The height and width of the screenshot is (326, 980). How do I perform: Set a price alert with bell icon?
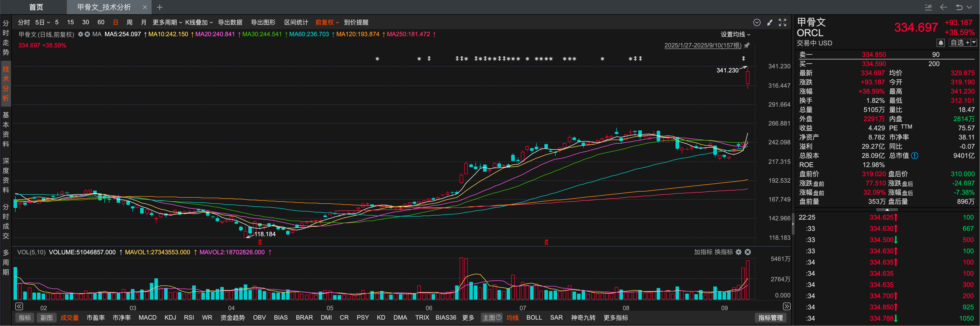941,43
